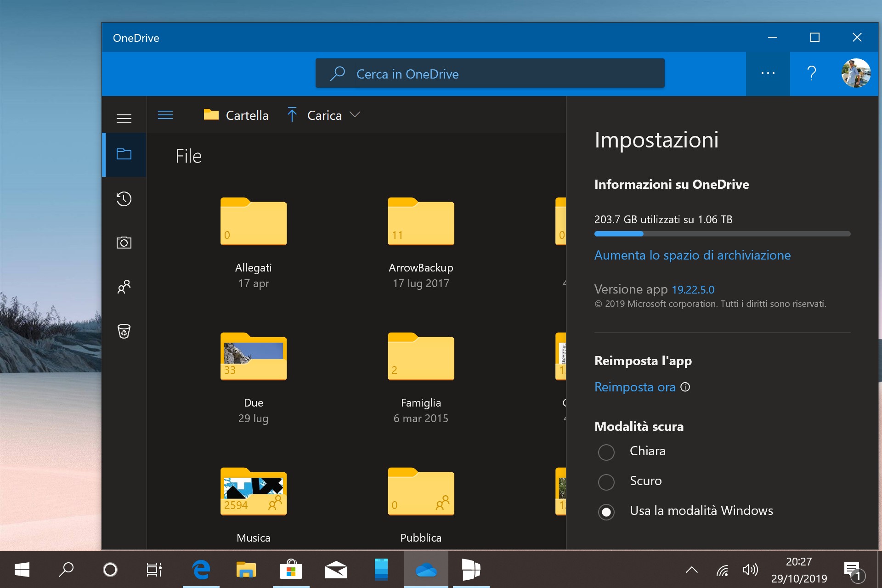The image size is (882, 588).
Task: Open the Wi-Fi network tray icon
Action: 723,571
